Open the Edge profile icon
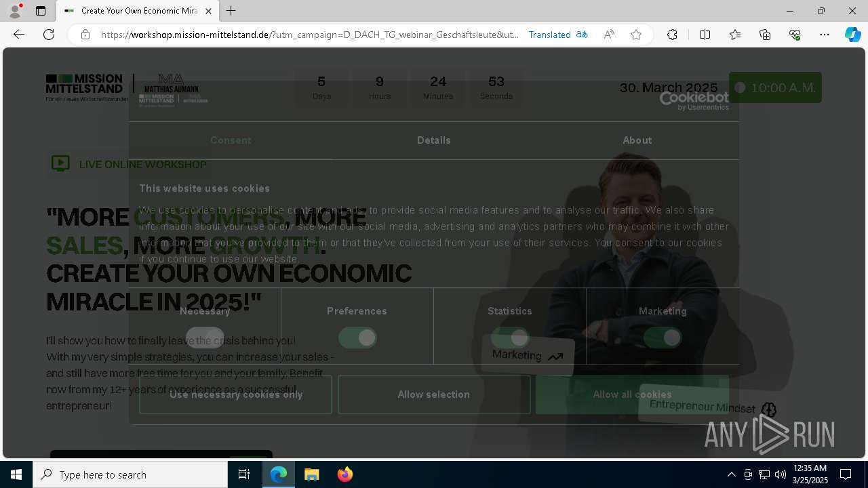 click(x=15, y=11)
